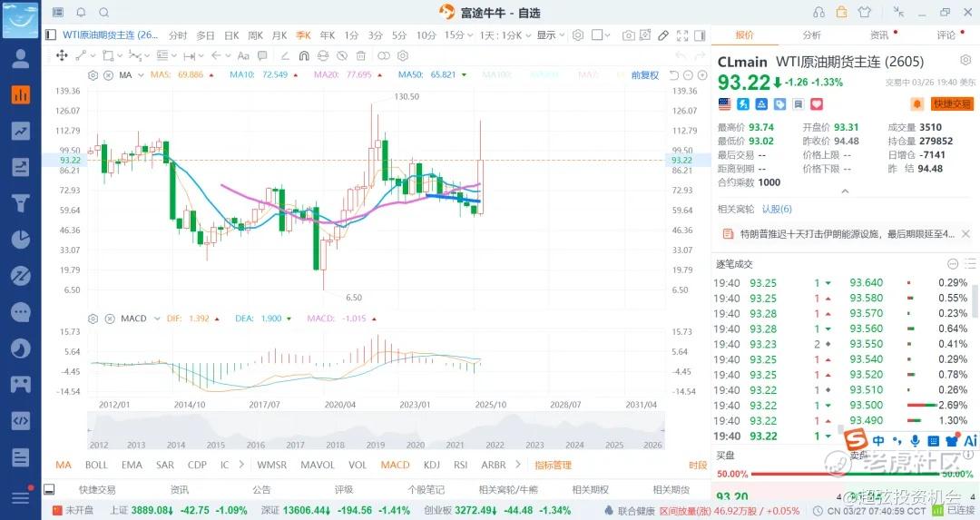Select the move crosshair drawing tool
980x520 pixels.
point(62,55)
